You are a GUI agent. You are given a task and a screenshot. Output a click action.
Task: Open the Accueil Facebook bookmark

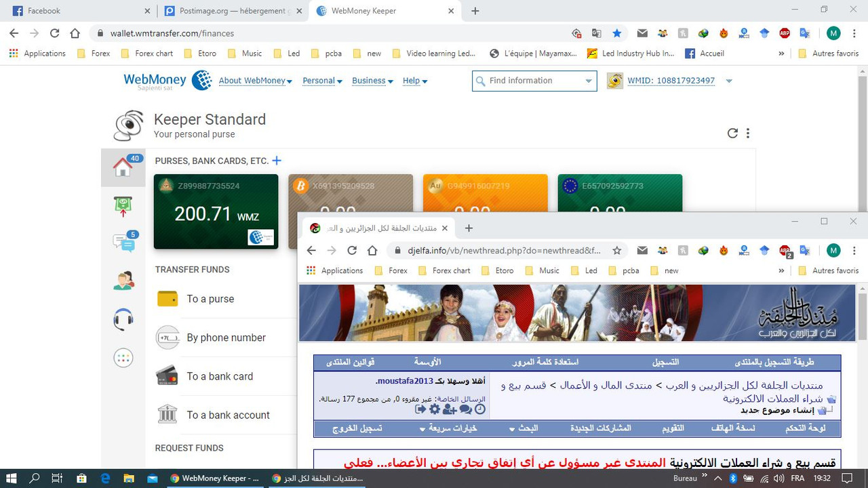click(x=705, y=53)
